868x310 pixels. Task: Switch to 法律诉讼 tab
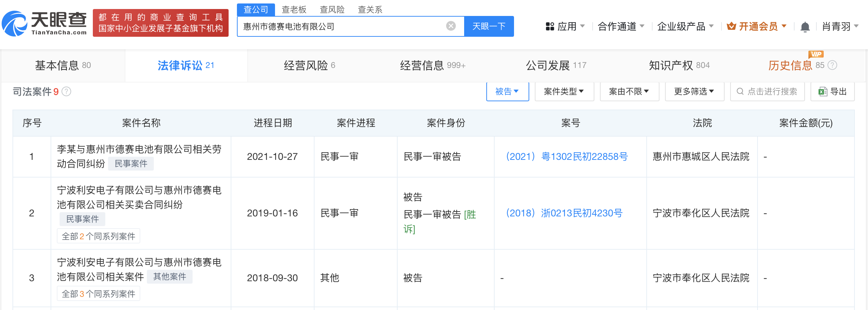pos(186,65)
